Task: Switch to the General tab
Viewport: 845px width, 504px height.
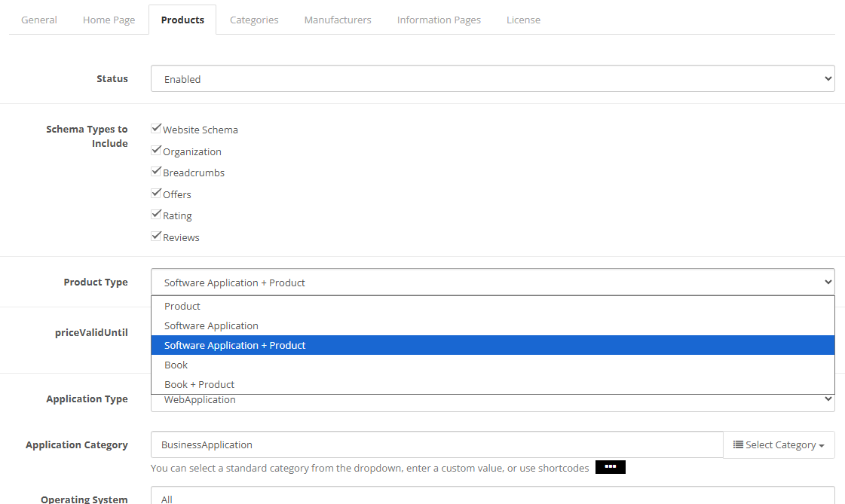Action: pos(39,20)
